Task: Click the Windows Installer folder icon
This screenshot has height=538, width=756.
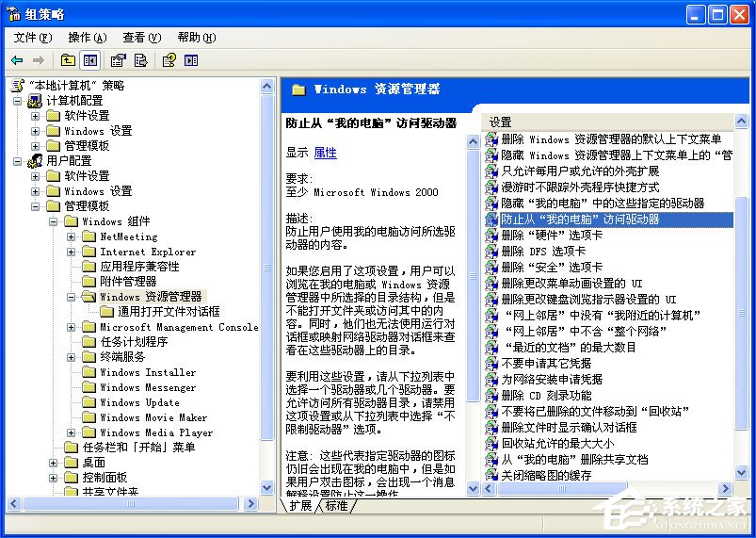Action: pos(88,372)
